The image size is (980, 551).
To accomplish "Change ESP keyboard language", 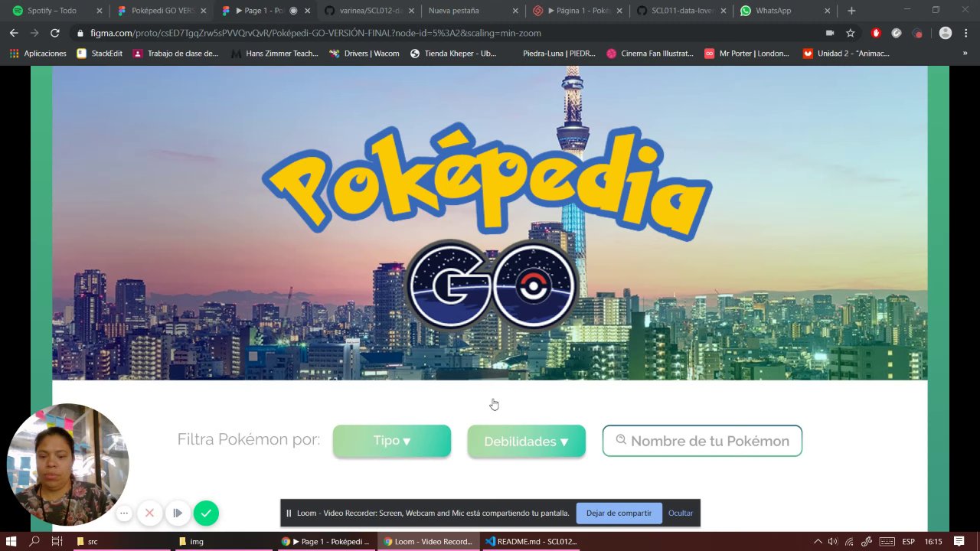I will [x=908, y=541].
